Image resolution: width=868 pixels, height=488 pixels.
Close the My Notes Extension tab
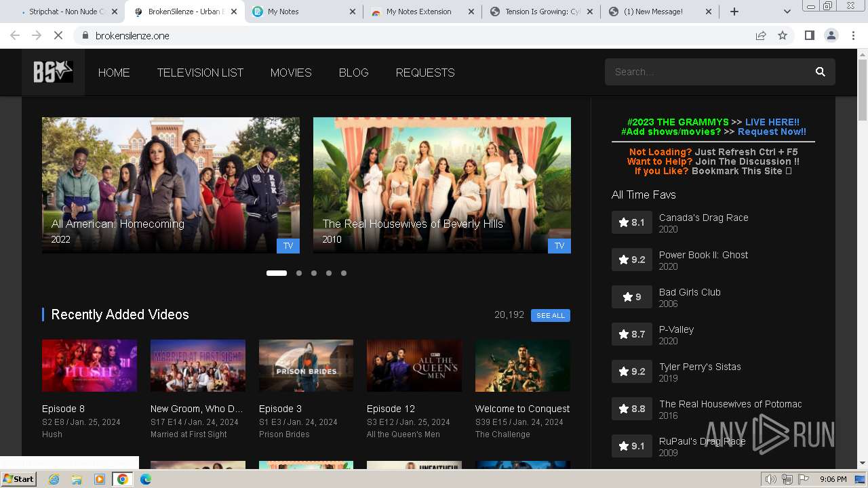pyautogui.click(x=471, y=12)
